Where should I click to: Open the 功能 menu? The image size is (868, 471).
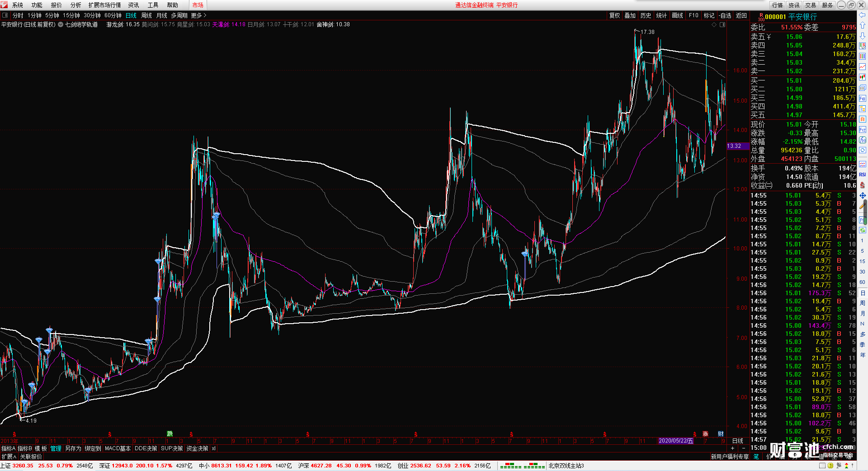[x=37, y=5]
